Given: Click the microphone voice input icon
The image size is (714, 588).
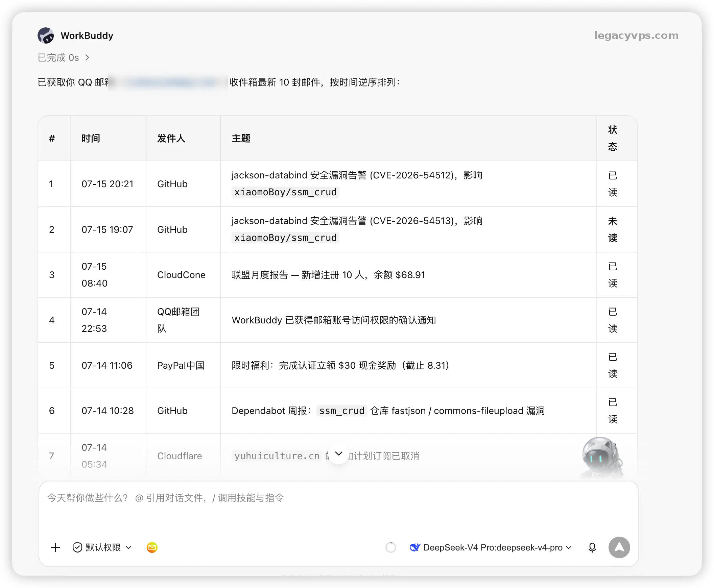Looking at the screenshot, I should pyautogui.click(x=592, y=547).
